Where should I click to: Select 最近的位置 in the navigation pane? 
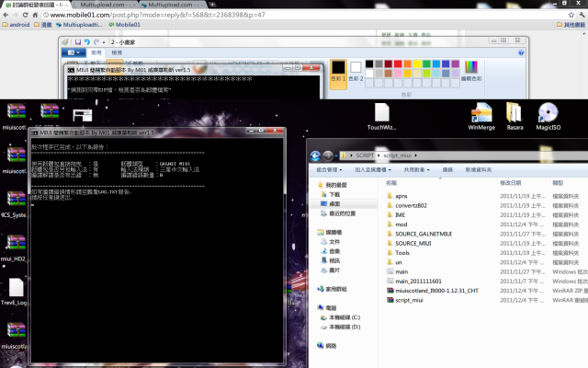[x=338, y=213]
